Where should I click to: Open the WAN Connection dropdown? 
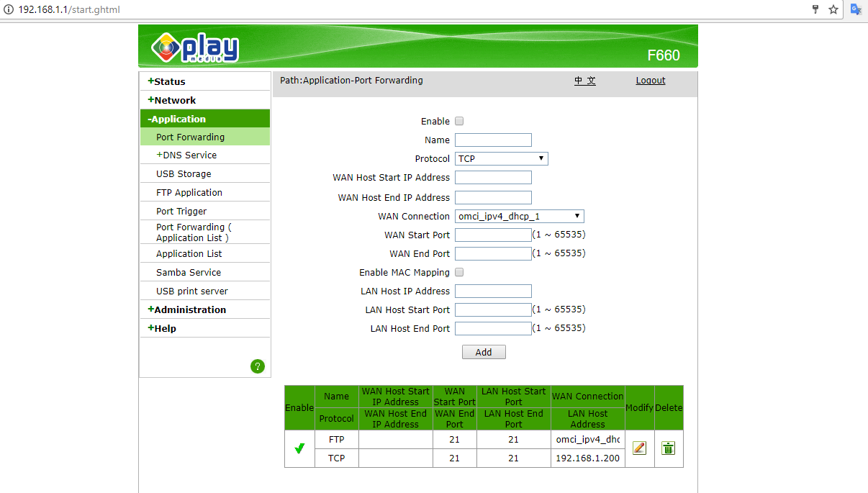pos(520,216)
